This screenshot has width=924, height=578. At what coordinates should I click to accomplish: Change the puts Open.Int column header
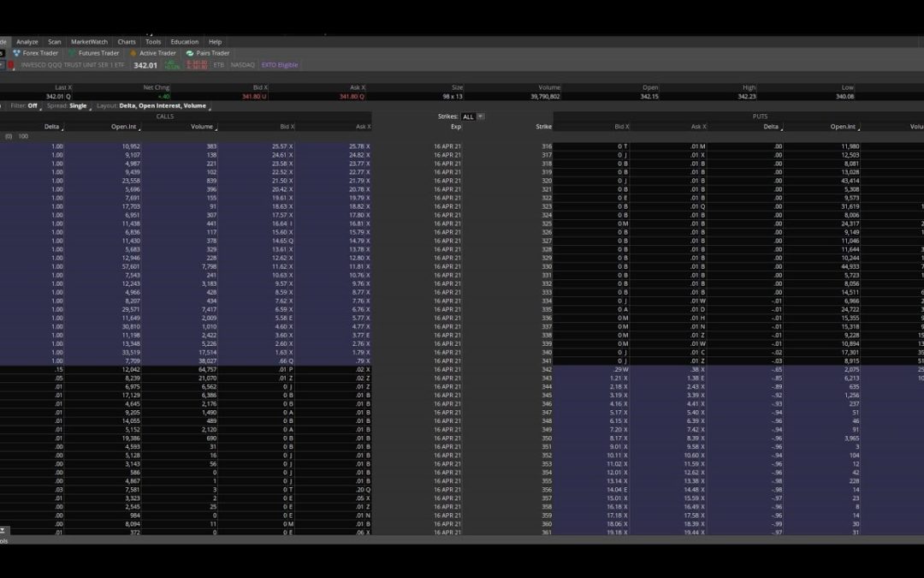[x=843, y=127]
